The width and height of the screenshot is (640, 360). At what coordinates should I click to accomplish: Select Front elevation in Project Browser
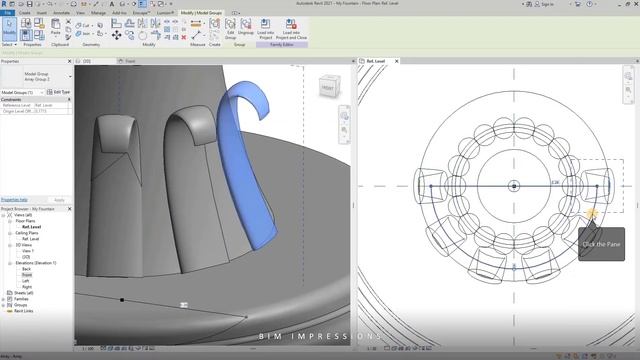coord(27,275)
